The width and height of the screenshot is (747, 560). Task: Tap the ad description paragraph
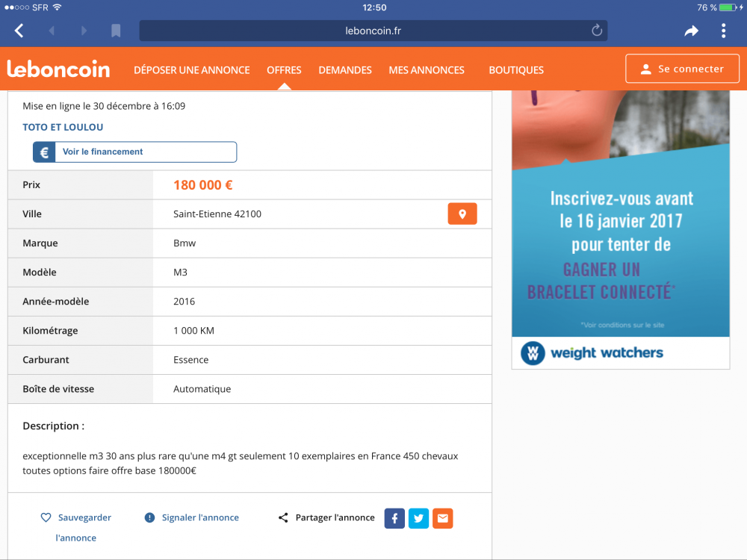[x=240, y=464]
